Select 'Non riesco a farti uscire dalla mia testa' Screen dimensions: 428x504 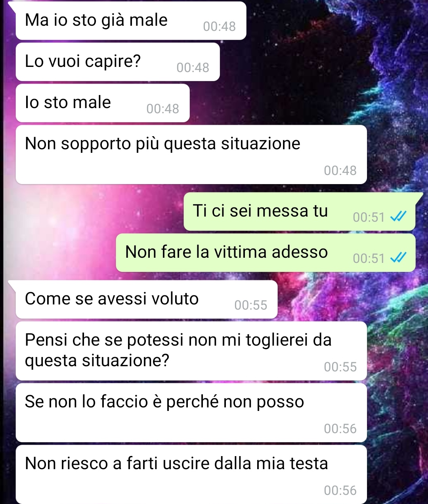tap(191, 474)
